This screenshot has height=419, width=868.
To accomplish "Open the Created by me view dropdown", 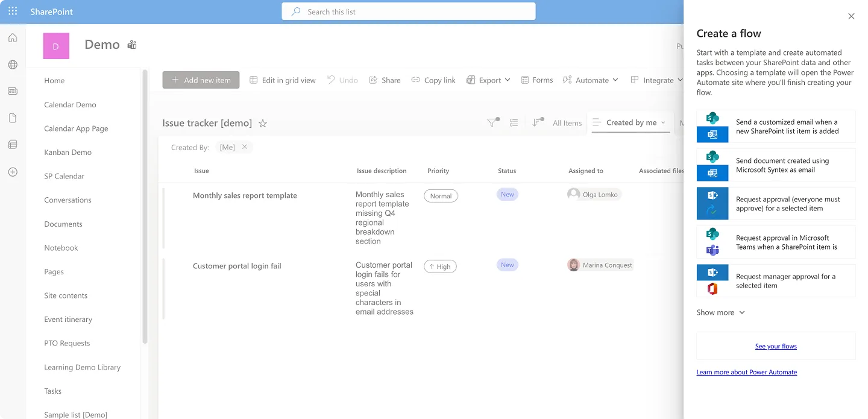I will click(631, 122).
